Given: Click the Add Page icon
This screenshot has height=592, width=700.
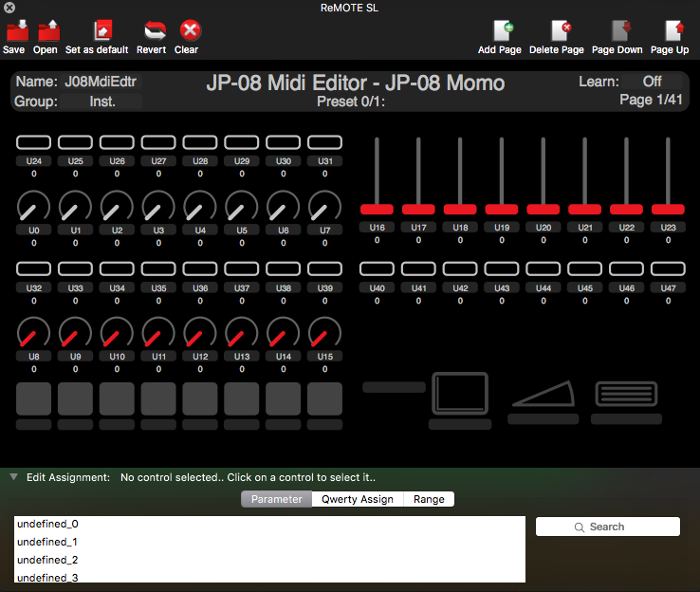Looking at the screenshot, I should point(503,30).
